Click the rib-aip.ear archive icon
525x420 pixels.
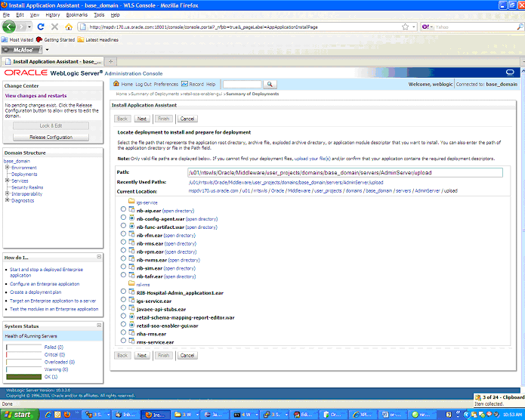131,210
